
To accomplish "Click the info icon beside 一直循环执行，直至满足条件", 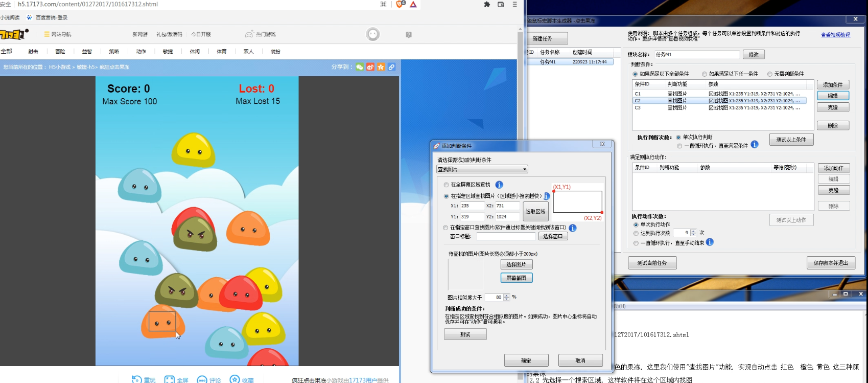I will coord(755,145).
